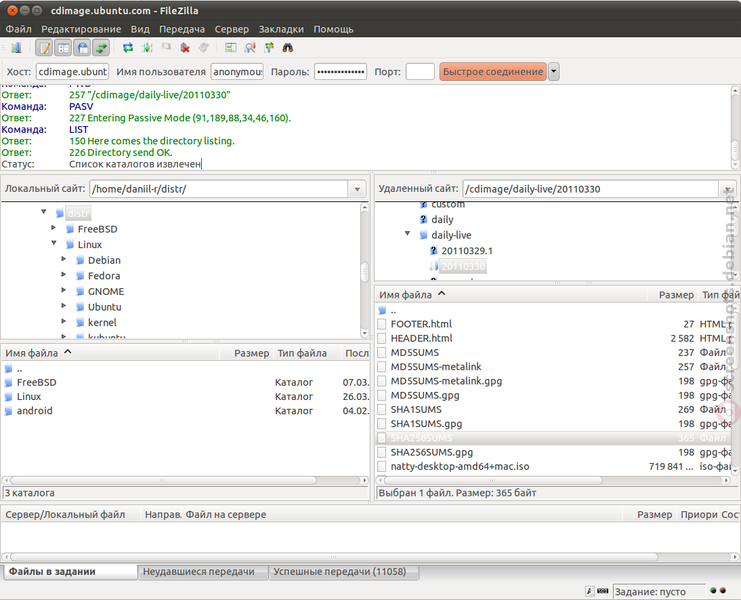Click the reconnect to last server icon
The width and height of the screenshot is (741, 600).
[204, 48]
